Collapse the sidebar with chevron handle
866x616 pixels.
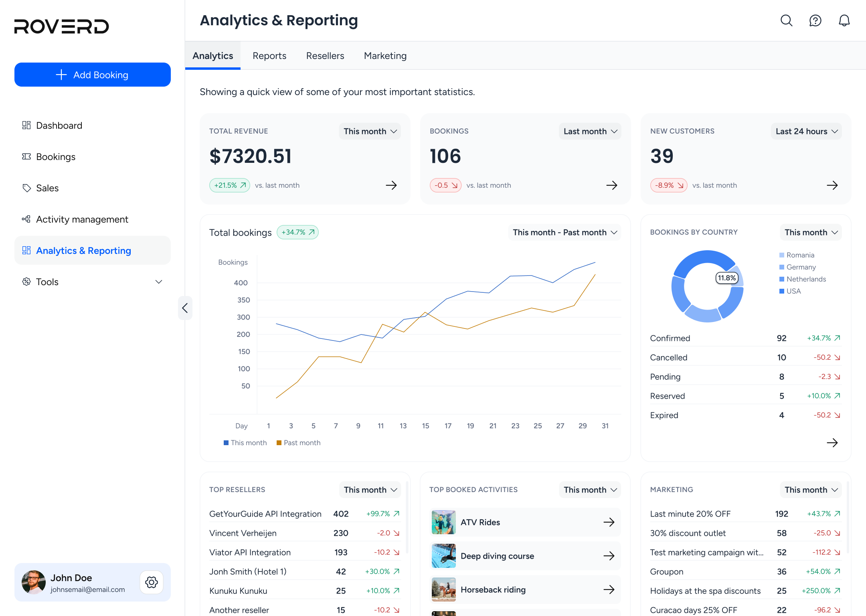[185, 308]
